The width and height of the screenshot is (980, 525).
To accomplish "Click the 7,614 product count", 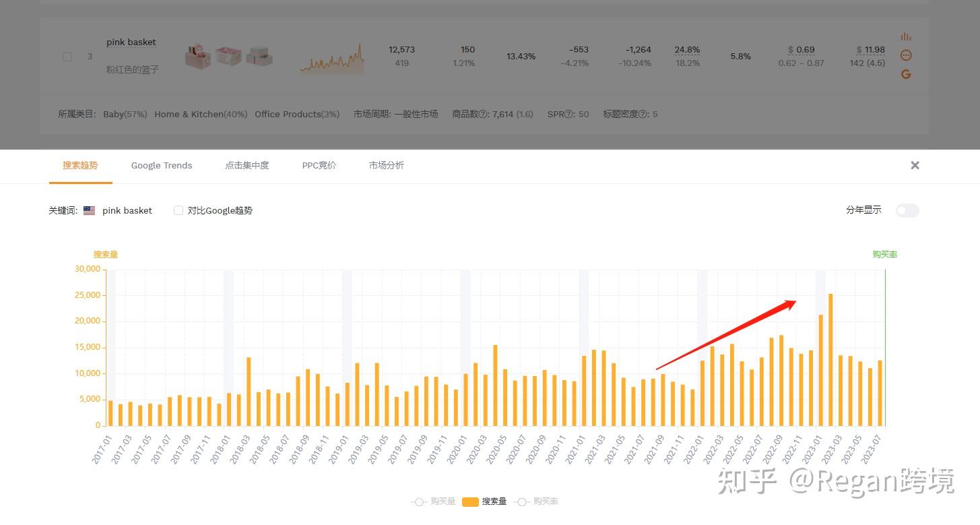I will coord(502,115).
